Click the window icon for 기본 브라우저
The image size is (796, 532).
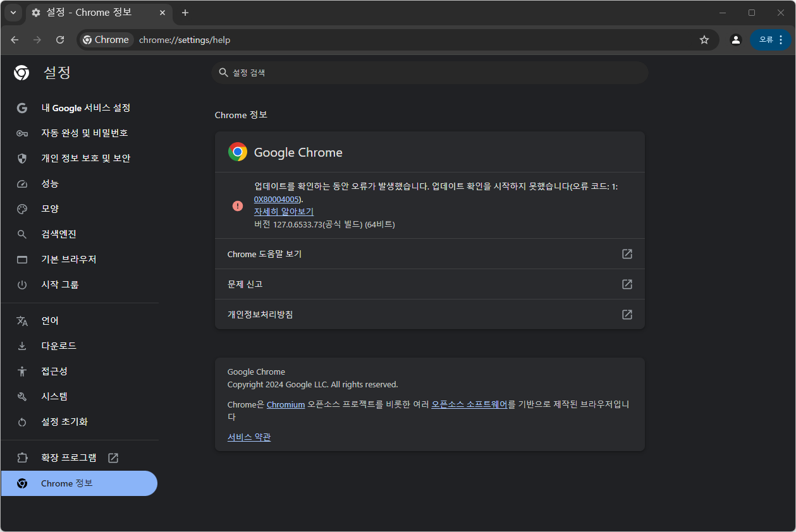tap(22, 260)
